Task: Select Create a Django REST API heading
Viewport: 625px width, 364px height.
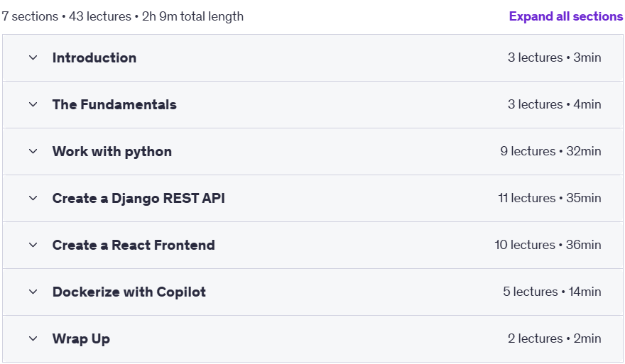Action: (x=138, y=199)
